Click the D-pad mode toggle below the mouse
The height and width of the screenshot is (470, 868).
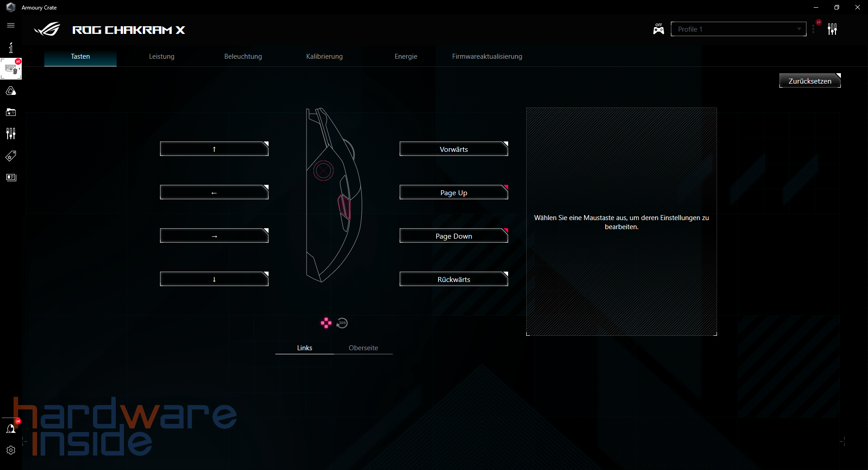[x=325, y=323]
